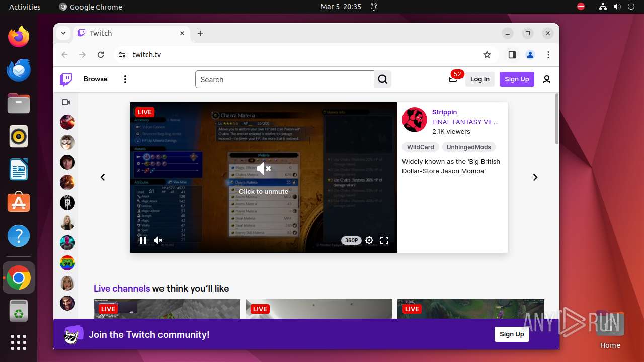Click the 360P quality badge

[351, 240]
